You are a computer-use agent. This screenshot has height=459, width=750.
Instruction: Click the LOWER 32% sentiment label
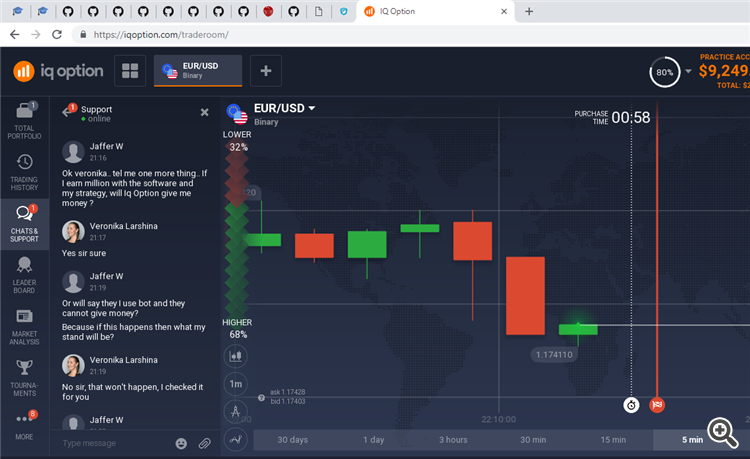[237, 141]
